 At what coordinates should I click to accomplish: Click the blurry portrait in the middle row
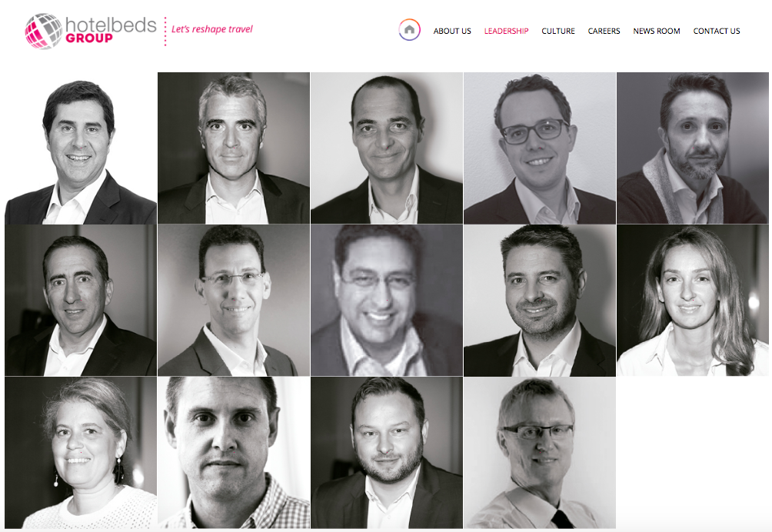point(387,300)
